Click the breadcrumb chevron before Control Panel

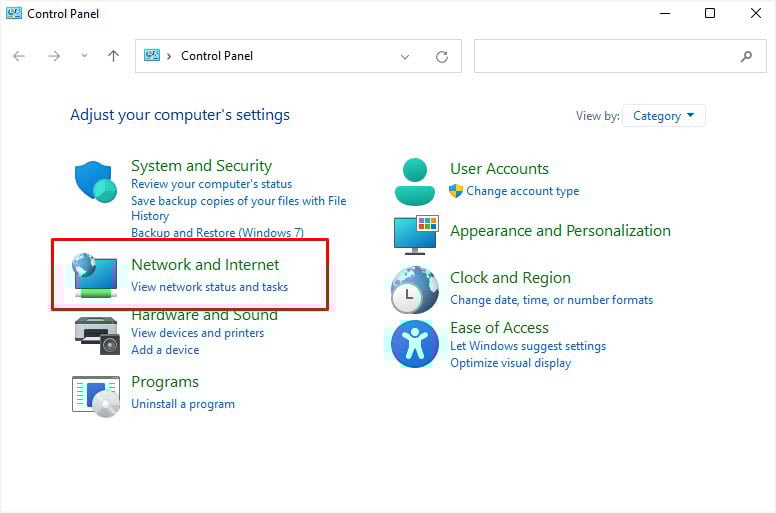point(169,56)
